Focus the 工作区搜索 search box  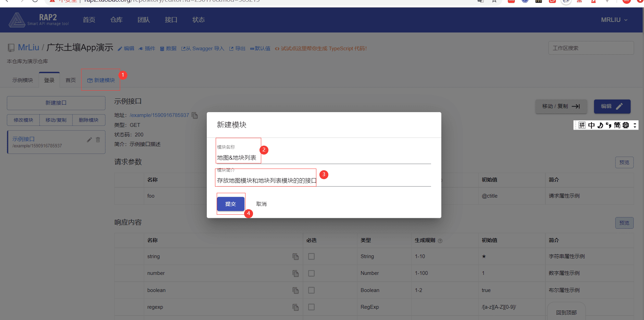pyautogui.click(x=591, y=48)
